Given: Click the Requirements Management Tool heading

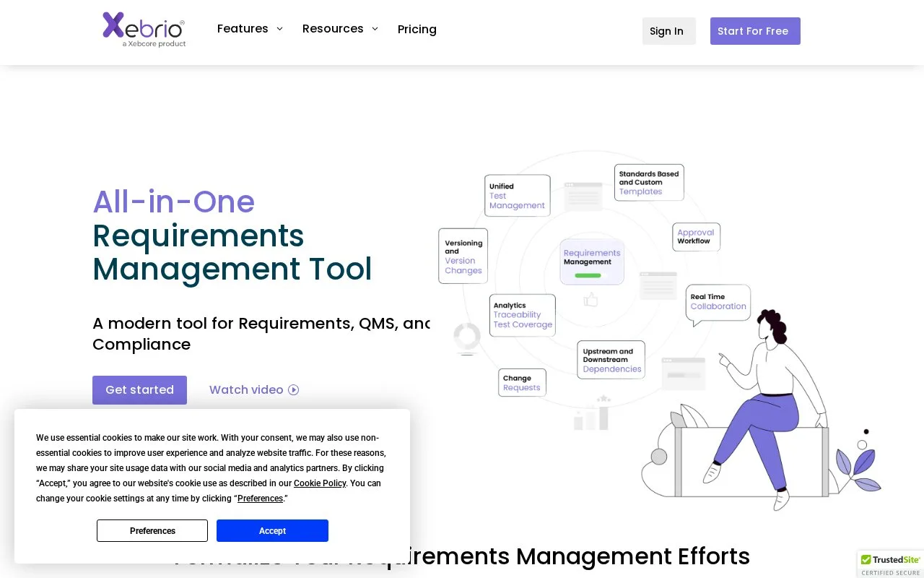Looking at the screenshot, I should [232, 252].
